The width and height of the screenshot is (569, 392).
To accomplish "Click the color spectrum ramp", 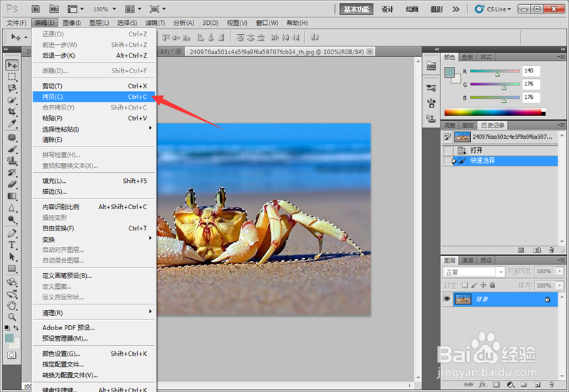I will [494, 112].
